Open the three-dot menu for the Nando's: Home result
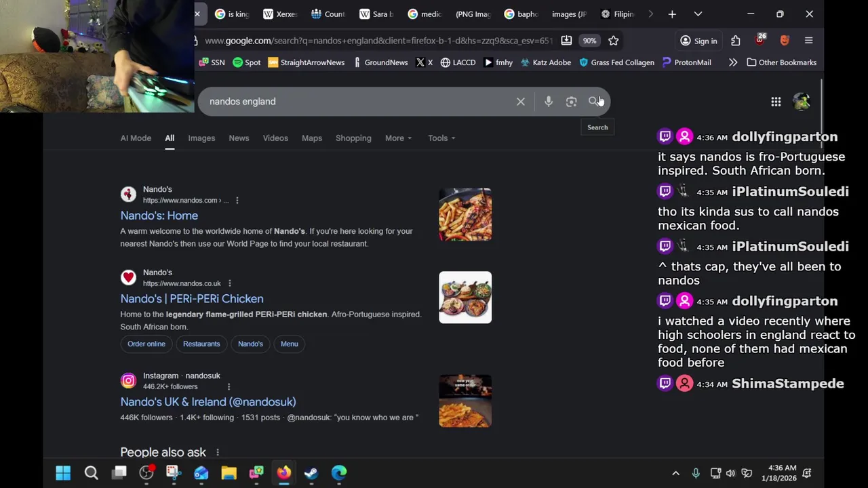 pyautogui.click(x=237, y=201)
